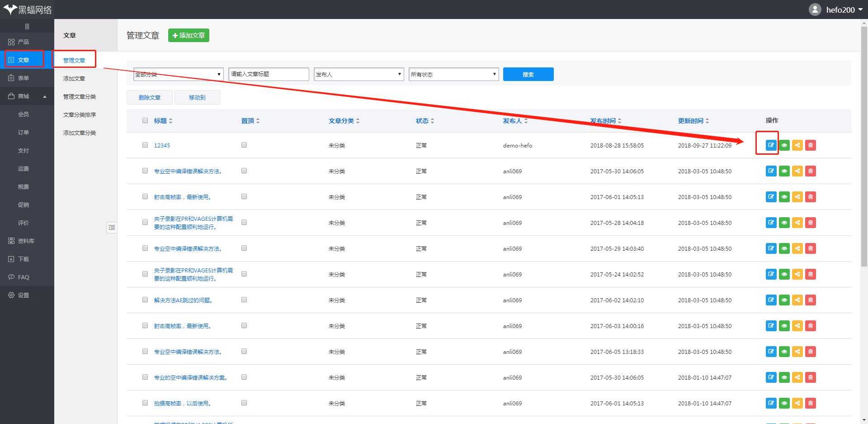Select the row checkbox for article 12345

click(145, 145)
